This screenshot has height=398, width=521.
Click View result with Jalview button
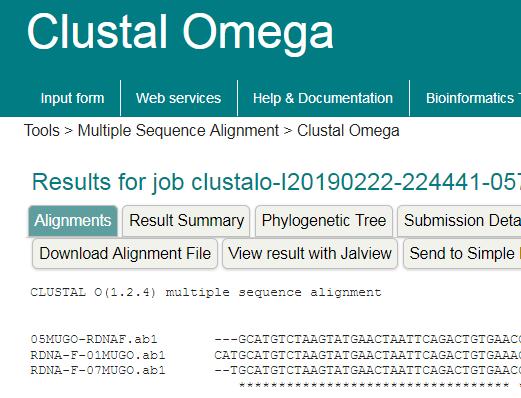[310, 253]
